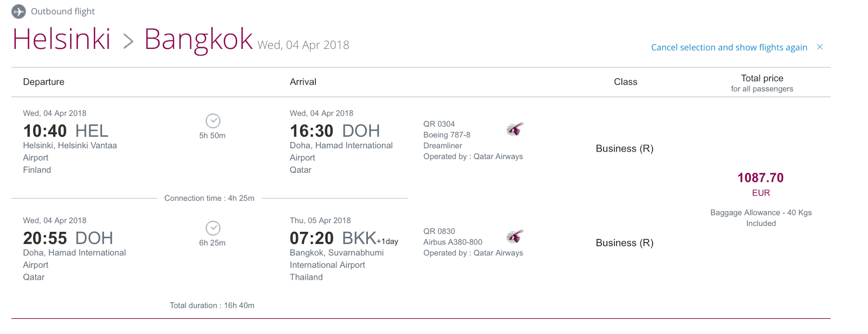Click the Total duration 16h 40m label
Image resolution: width=868 pixels, height=334 pixels.
point(212,305)
